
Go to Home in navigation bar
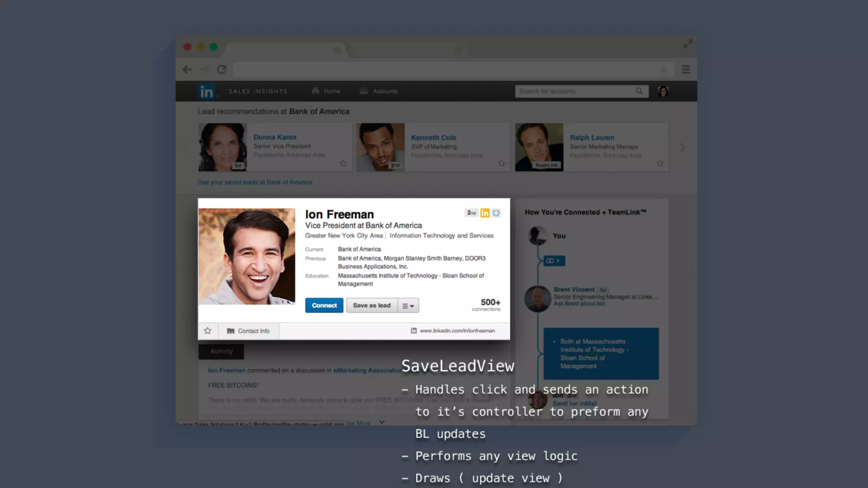point(326,91)
